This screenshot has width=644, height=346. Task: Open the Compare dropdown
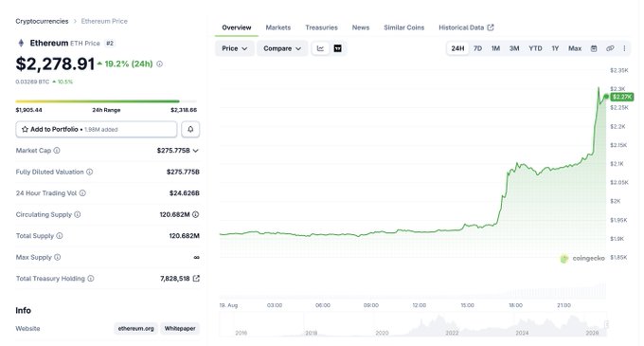pos(282,48)
